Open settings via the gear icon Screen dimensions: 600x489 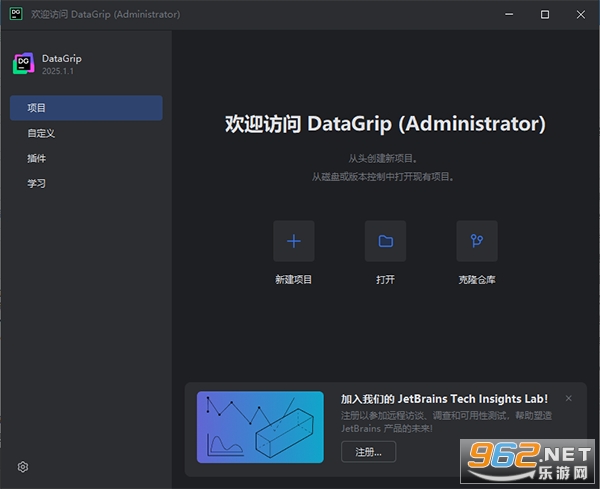pyautogui.click(x=23, y=467)
